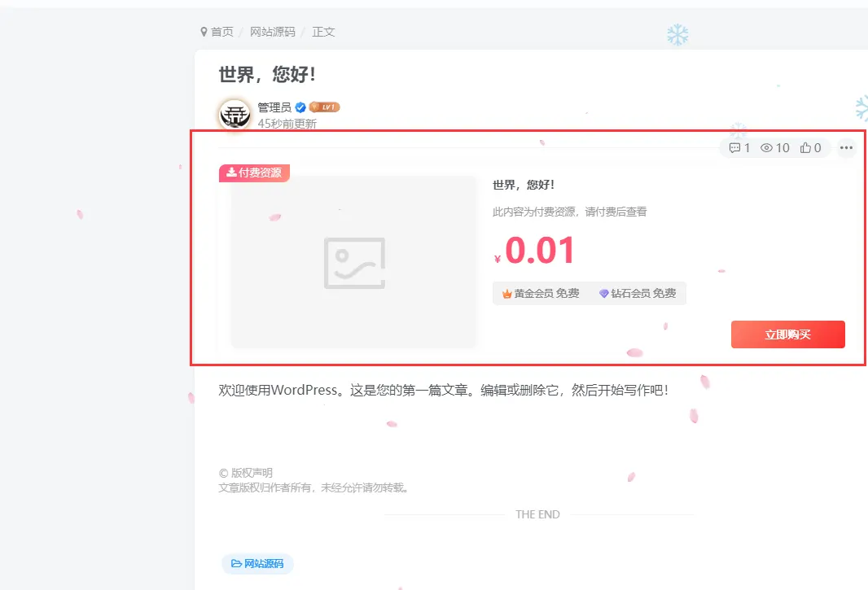The width and height of the screenshot is (868, 590).
Task: Click the blue verified badge icon
Action: pyautogui.click(x=300, y=107)
